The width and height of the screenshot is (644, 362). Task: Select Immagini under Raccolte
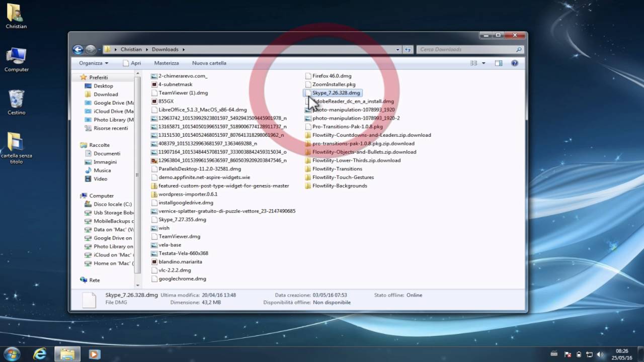[x=101, y=162]
